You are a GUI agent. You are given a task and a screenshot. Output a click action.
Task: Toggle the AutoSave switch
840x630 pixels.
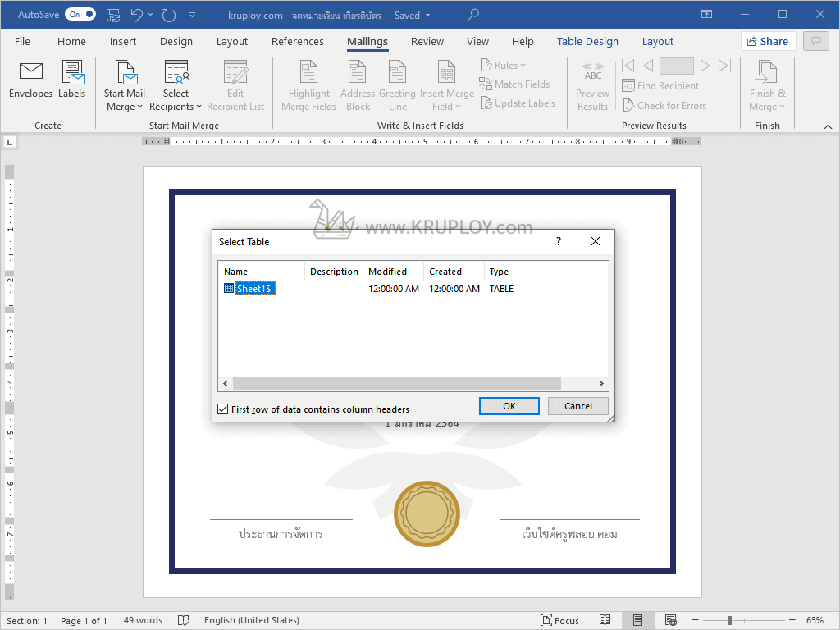tap(80, 15)
